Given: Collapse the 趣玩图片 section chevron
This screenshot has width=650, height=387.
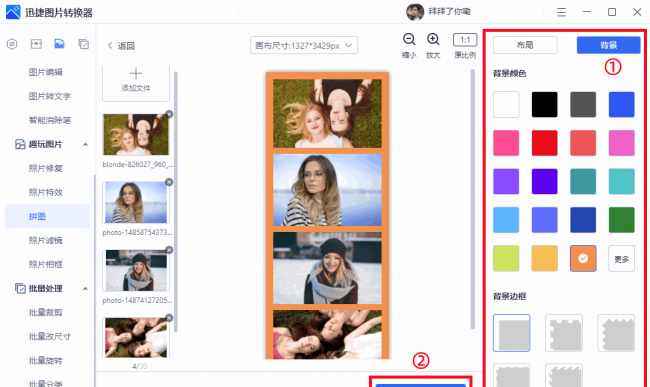Looking at the screenshot, I should [85, 145].
